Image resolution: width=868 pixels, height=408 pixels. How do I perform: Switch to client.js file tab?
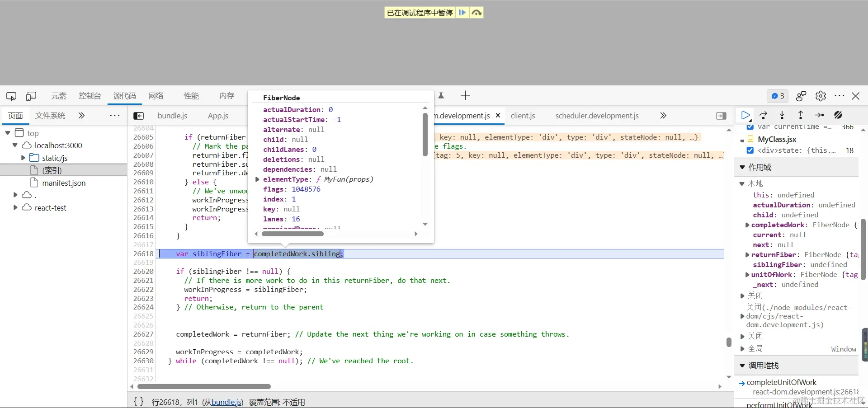(523, 116)
